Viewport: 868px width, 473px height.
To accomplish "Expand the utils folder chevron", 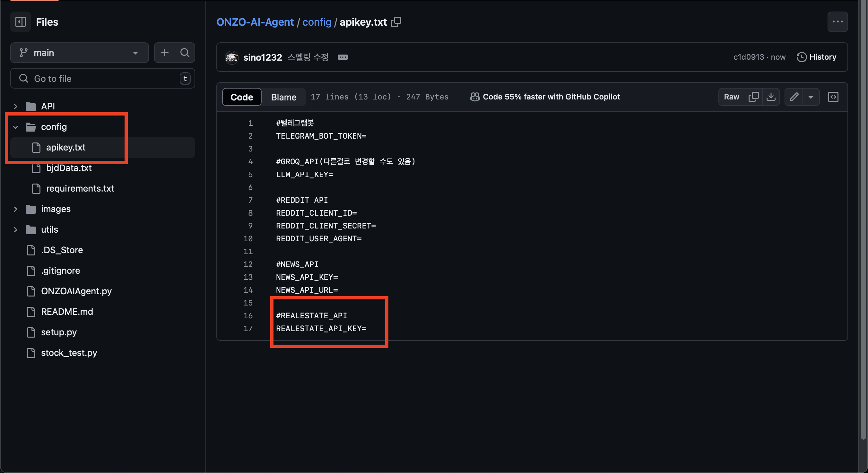I will click(15, 230).
